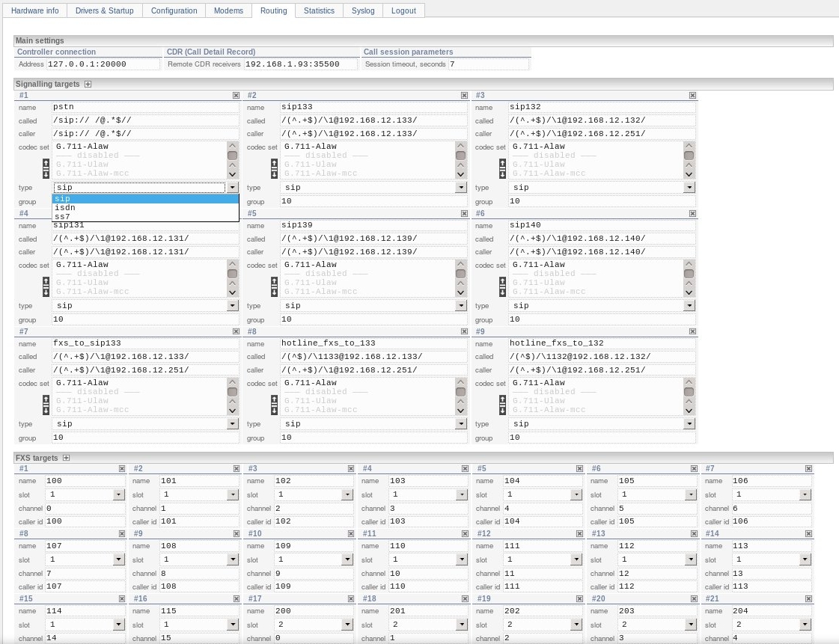Remove signalling target #1 pstn
Viewport: 839px width, 644px height.
click(236, 95)
